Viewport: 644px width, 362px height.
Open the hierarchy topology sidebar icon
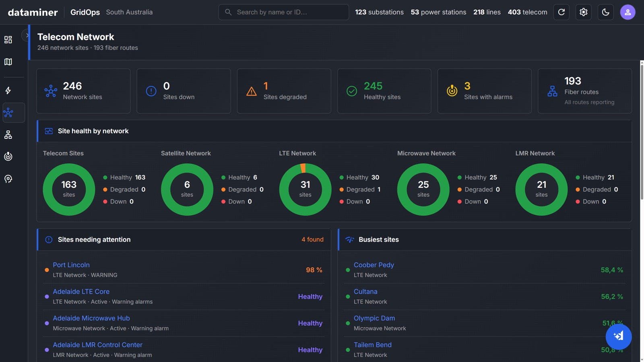point(8,135)
